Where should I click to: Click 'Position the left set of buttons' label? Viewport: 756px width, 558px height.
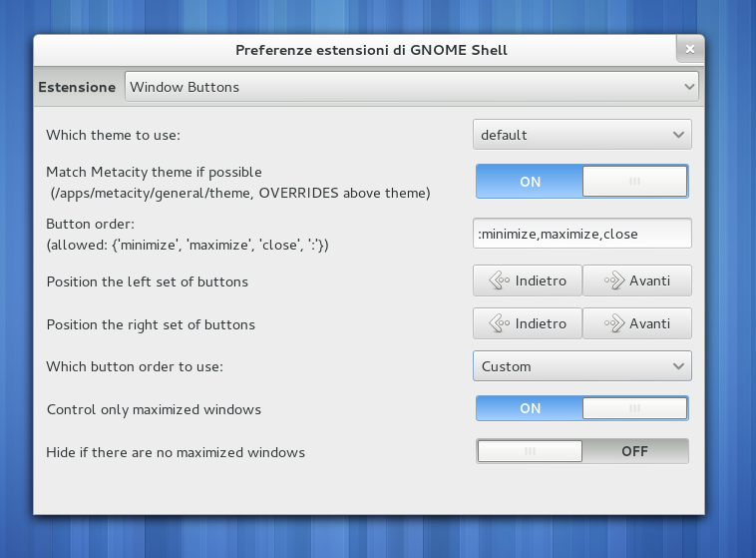[147, 281]
